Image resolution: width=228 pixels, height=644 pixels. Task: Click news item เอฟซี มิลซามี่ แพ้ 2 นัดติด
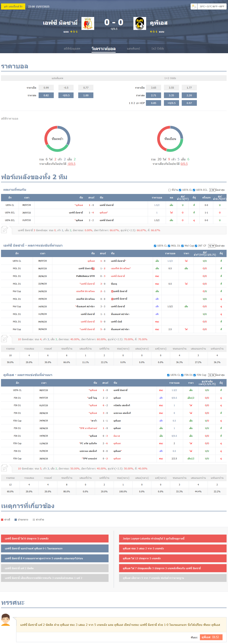coord(55,568)
